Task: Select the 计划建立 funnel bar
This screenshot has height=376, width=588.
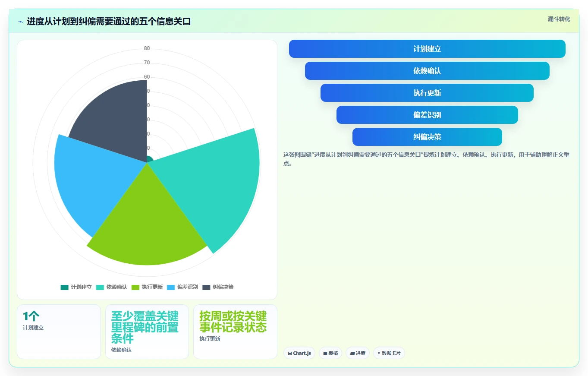Action: pos(427,49)
